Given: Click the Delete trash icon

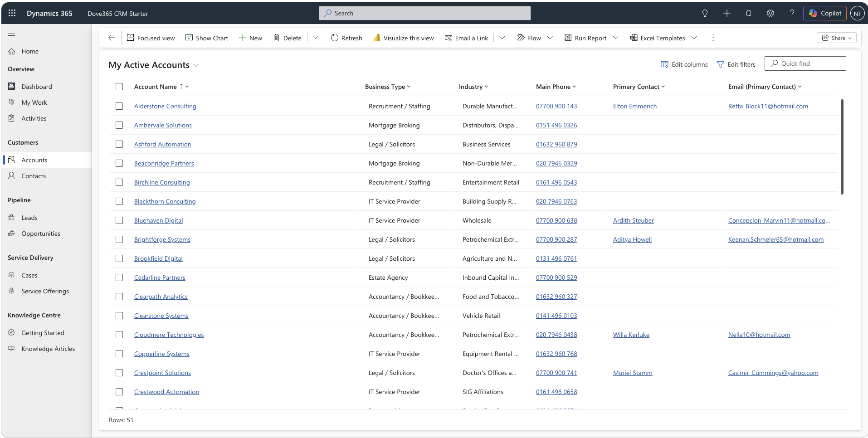Looking at the screenshot, I should tap(276, 38).
